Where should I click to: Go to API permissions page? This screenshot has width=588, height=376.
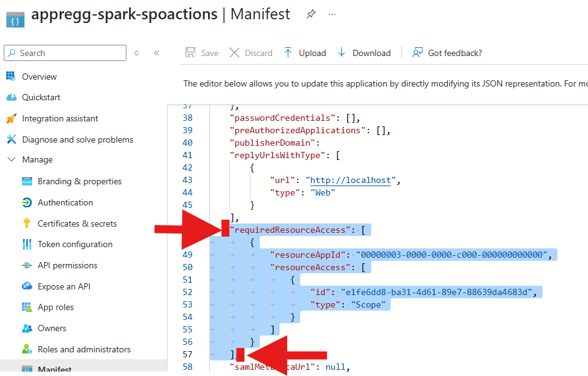pos(67,265)
